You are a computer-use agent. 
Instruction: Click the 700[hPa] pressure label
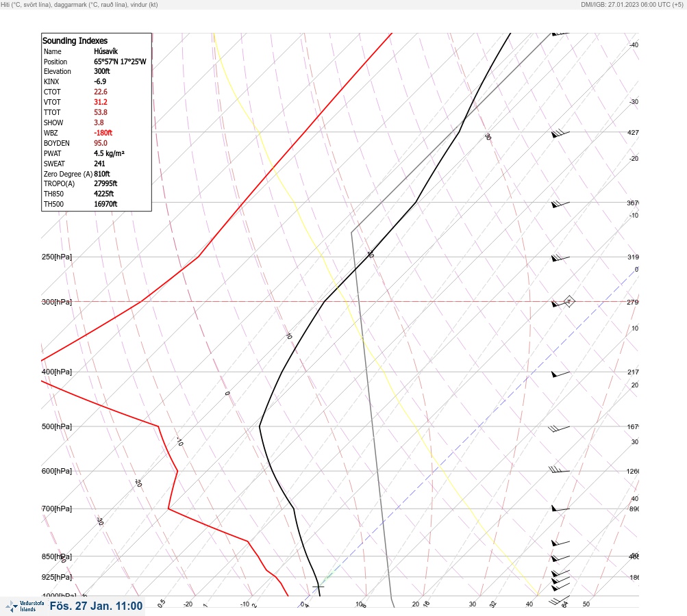(57, 509)
